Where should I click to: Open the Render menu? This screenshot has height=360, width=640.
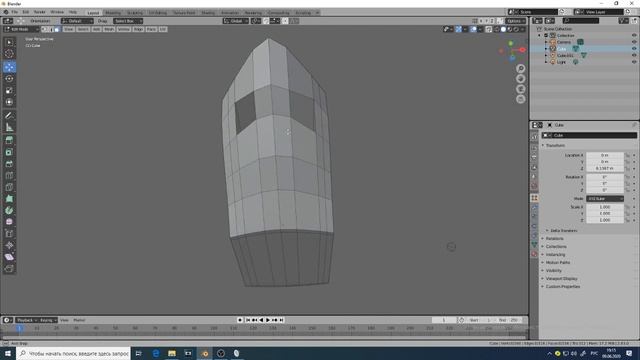click(40, 12)
